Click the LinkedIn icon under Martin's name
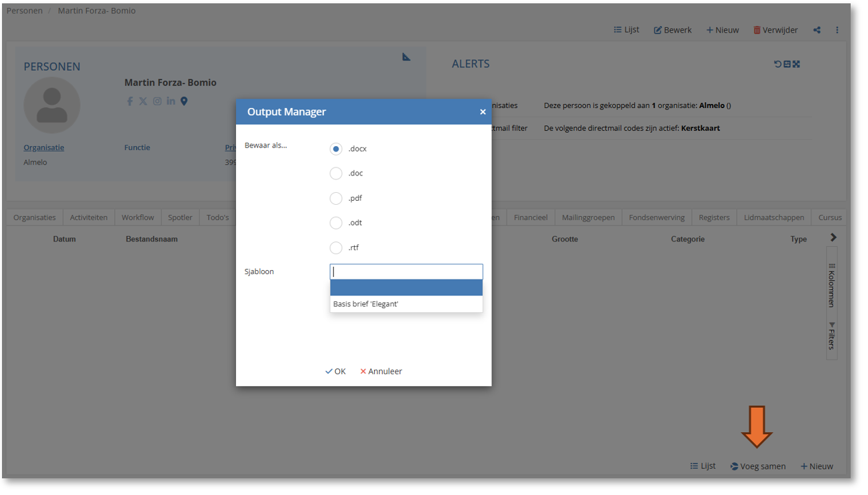This screenshot has height=495, width=868. tap(171, 101)
